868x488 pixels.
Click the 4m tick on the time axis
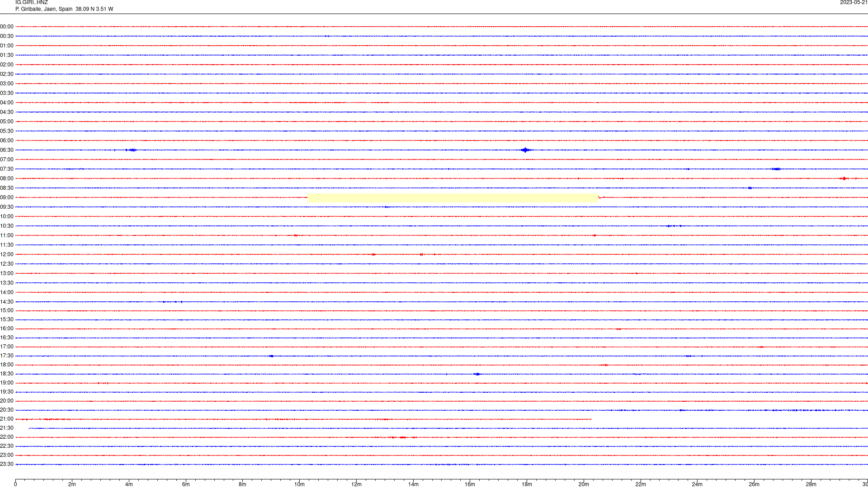pos(129,484)
